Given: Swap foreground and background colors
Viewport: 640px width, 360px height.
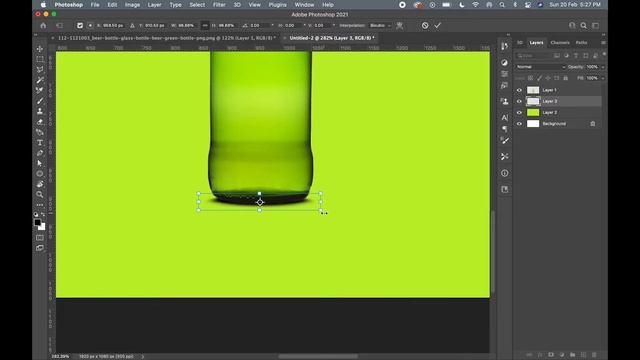Looking at the screenshot, I should pyautogui.click(x=43, y=214).
